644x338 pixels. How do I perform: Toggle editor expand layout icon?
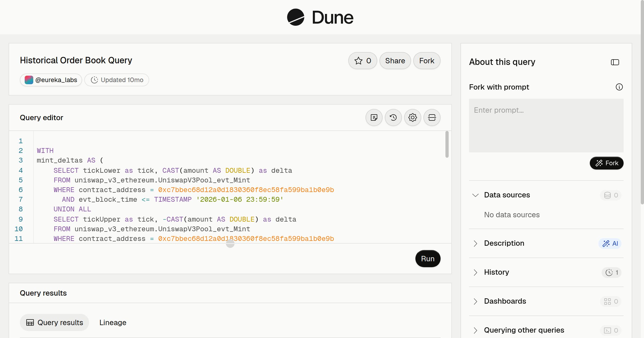click(432, 117)
